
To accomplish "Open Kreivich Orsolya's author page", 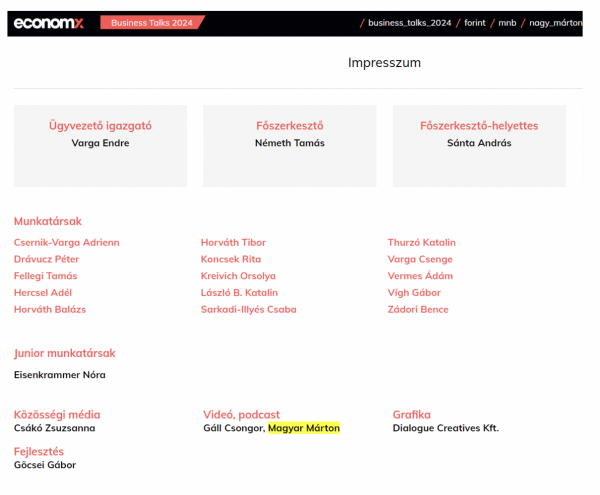I will coord(238,276).
